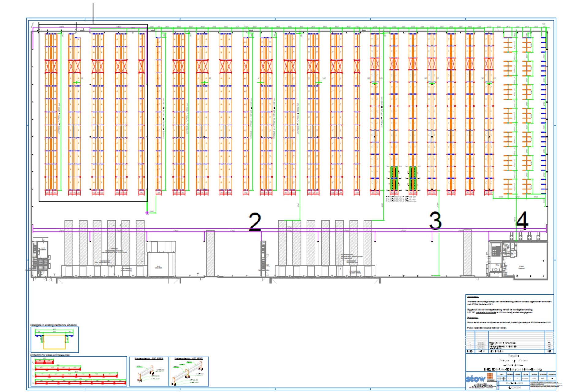This screenshot has height=392, width=588.
Task: Click the right green highlighted rack block
Action: pos(413,178)
